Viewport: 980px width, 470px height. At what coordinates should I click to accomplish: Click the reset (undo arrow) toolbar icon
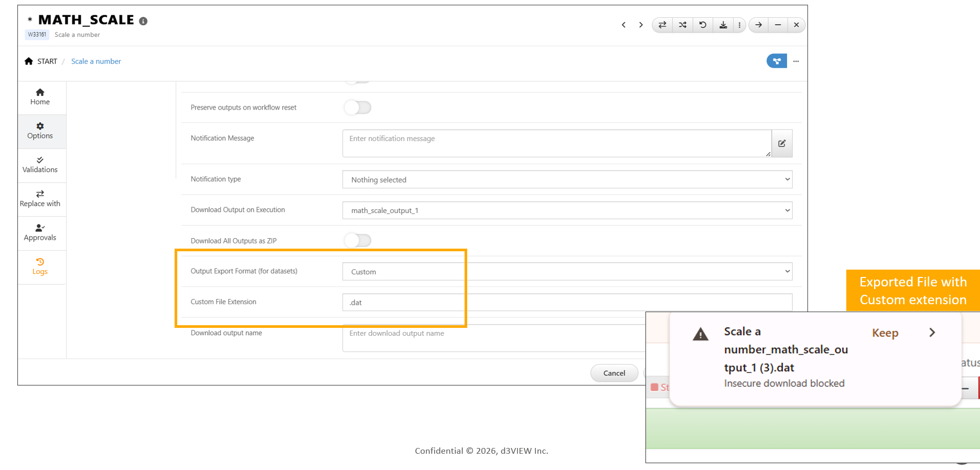click(703, 25)
